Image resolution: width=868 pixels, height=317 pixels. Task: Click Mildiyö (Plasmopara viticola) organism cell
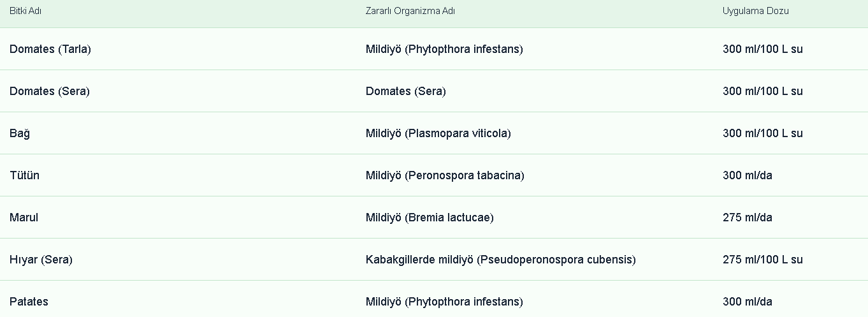click(438, 133)
